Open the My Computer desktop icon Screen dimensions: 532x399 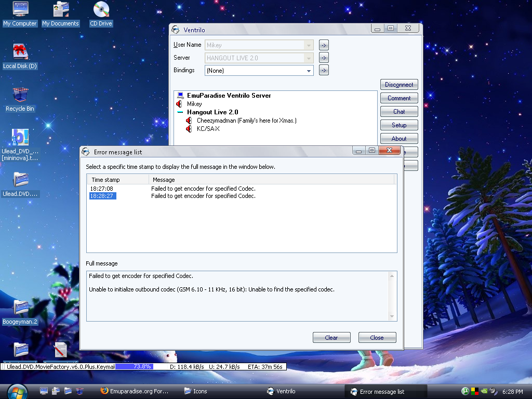click(20, 14)
